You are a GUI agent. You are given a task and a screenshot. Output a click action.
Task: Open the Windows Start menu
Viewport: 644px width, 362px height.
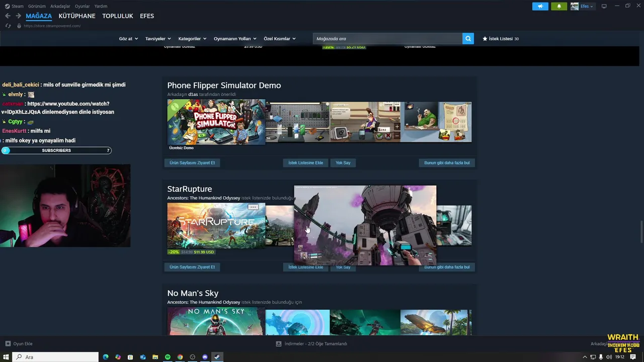pos(6,357)
